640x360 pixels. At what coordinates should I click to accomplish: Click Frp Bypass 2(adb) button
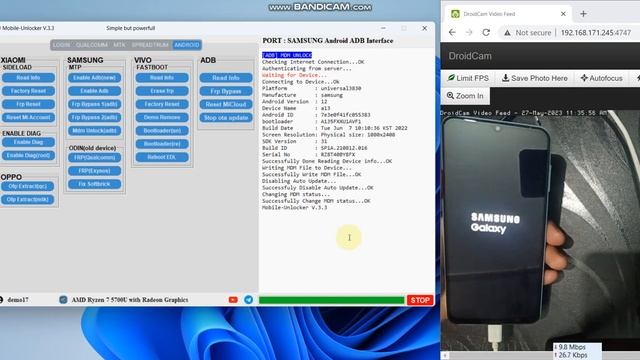94,118
